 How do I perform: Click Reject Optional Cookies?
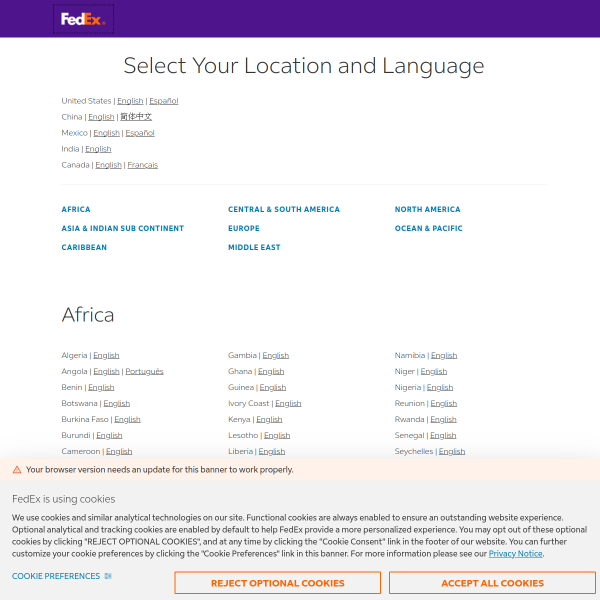click(277, 583)
